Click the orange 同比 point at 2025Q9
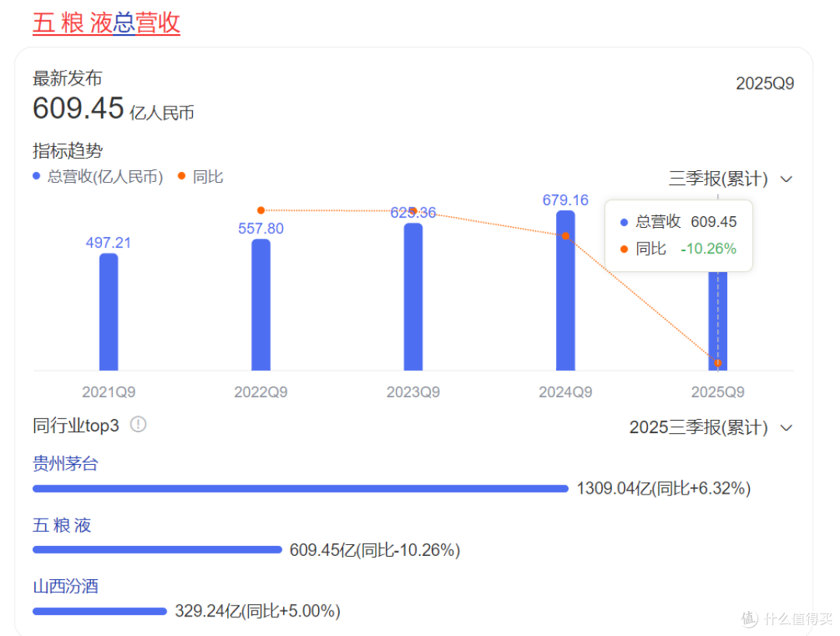Screen dimensions: 840x636 tap(718, 363)
